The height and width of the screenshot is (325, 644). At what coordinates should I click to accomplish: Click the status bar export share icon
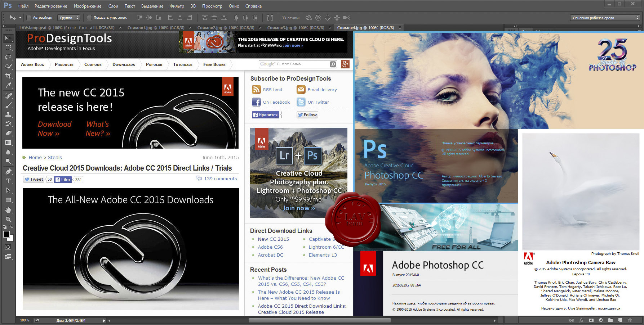point(37,320)
